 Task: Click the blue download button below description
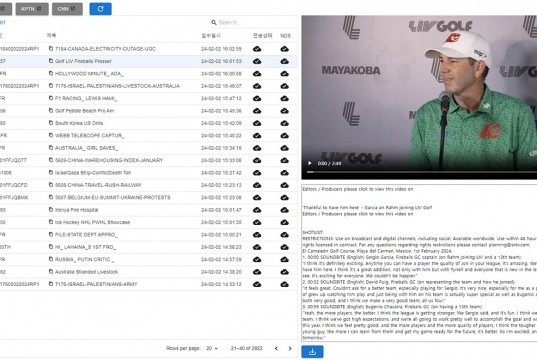[x=312, y=352]
